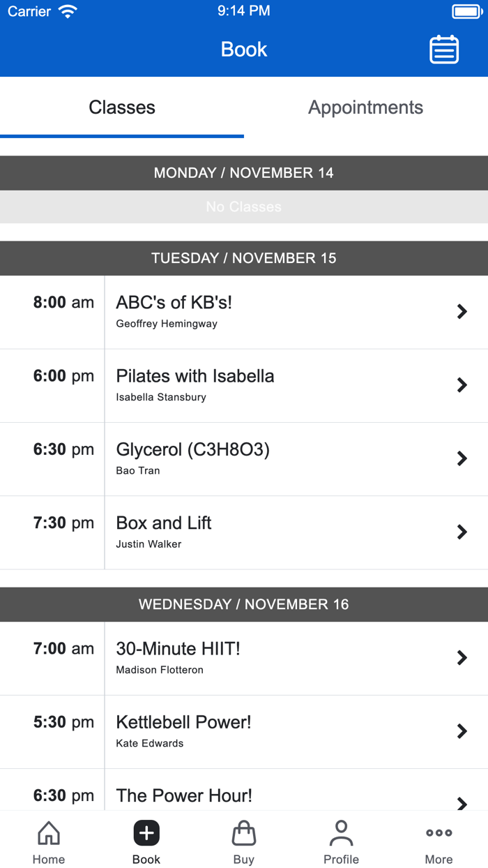Go to the Profile person icon
The image size is (488, 868).
coord(341,833)
